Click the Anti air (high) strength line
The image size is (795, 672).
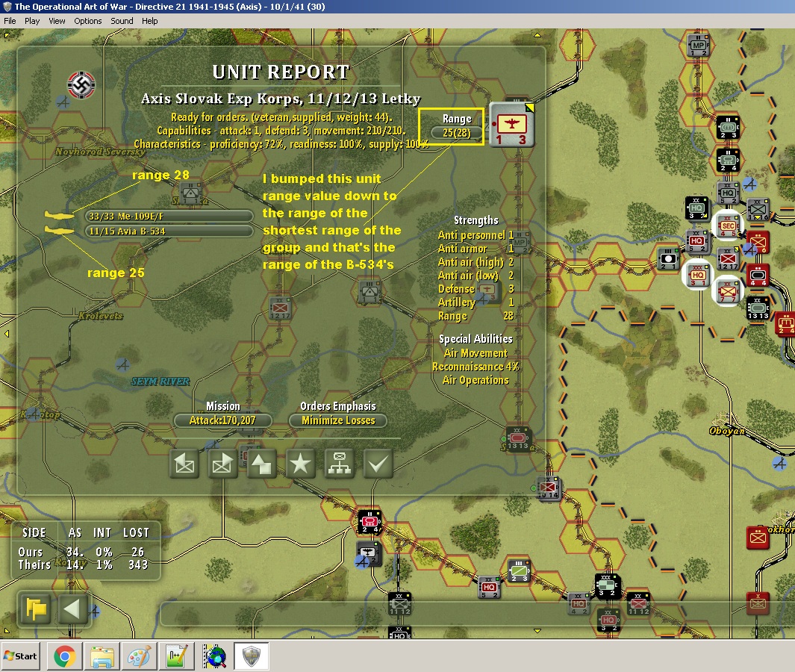pos(476,262)
